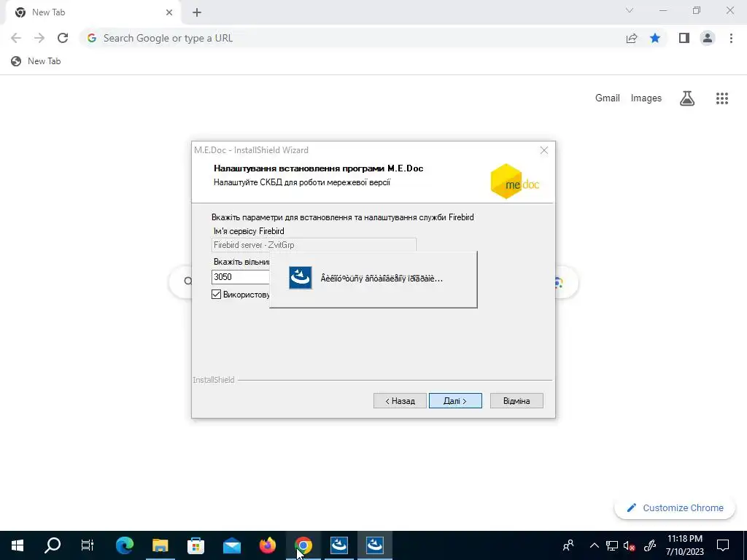
Task: Open Microsoft Store from taskbar
Action: 196,545
